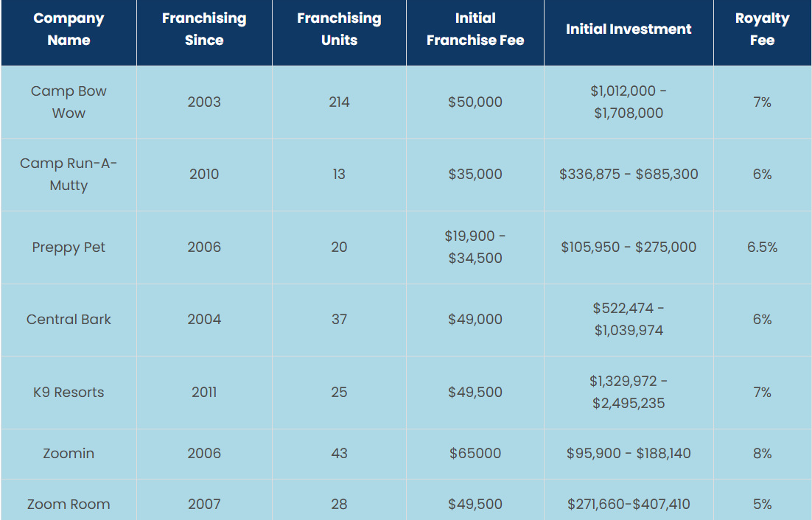Select the Zoom Room company cell

(69, 505)
